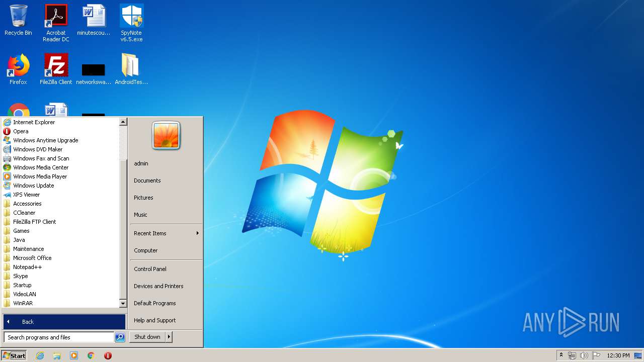Open FileZilla Client desktop shortcut
Viewport: 644px width, 362px height.
(56, 69)
